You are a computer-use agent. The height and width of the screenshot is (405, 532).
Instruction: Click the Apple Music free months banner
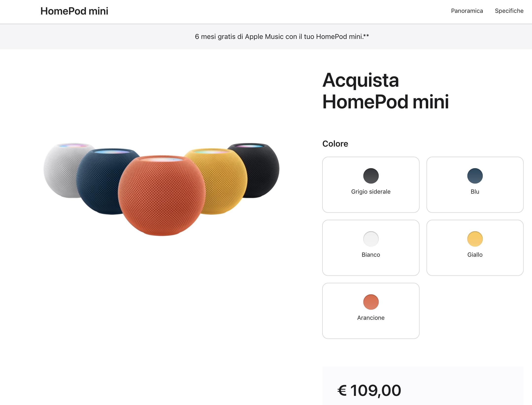[x=282, y=37]
